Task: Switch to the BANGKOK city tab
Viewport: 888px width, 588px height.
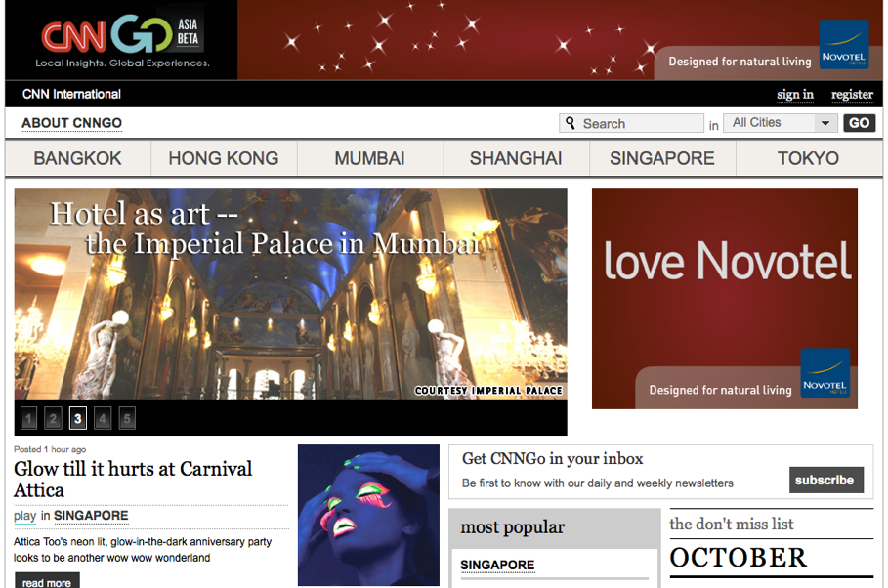Action: coord(75,158)
